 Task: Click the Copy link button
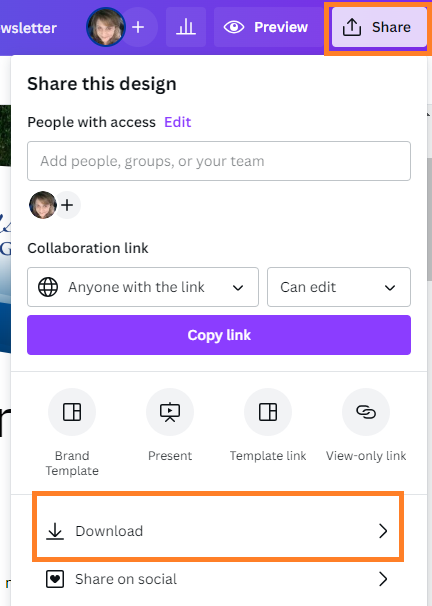tap(219, 335)
